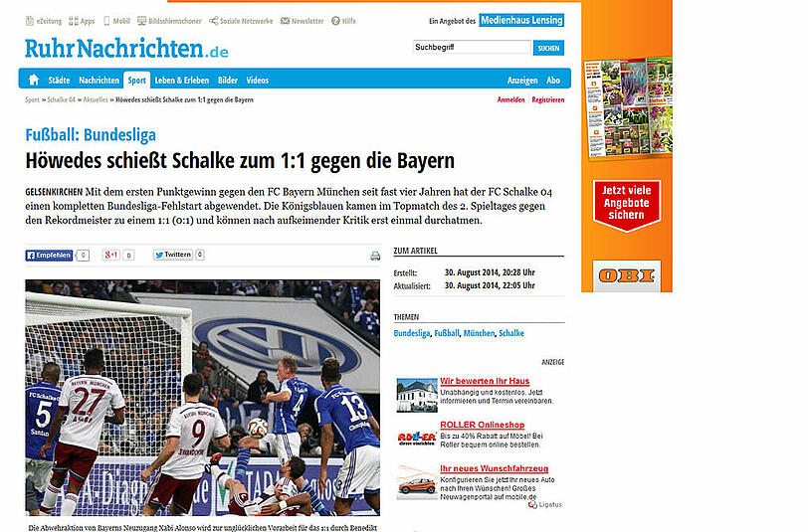Open the Mobil phone icon
Screen dimensions: 808x532
pyautogui.click(x=106, y=21)
